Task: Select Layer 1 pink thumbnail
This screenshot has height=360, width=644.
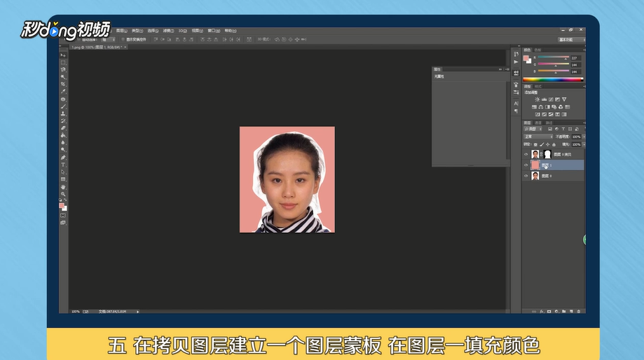Action: [535, 165]
